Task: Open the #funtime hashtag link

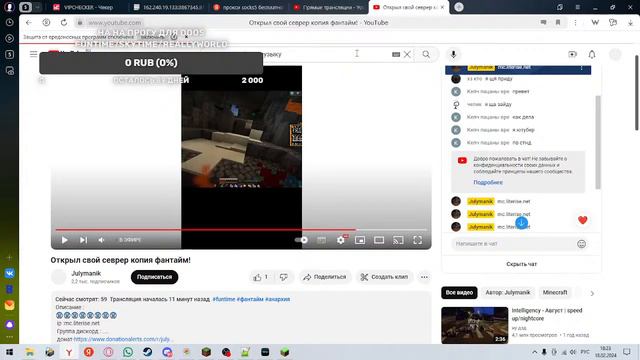Action: pos(224,299)
